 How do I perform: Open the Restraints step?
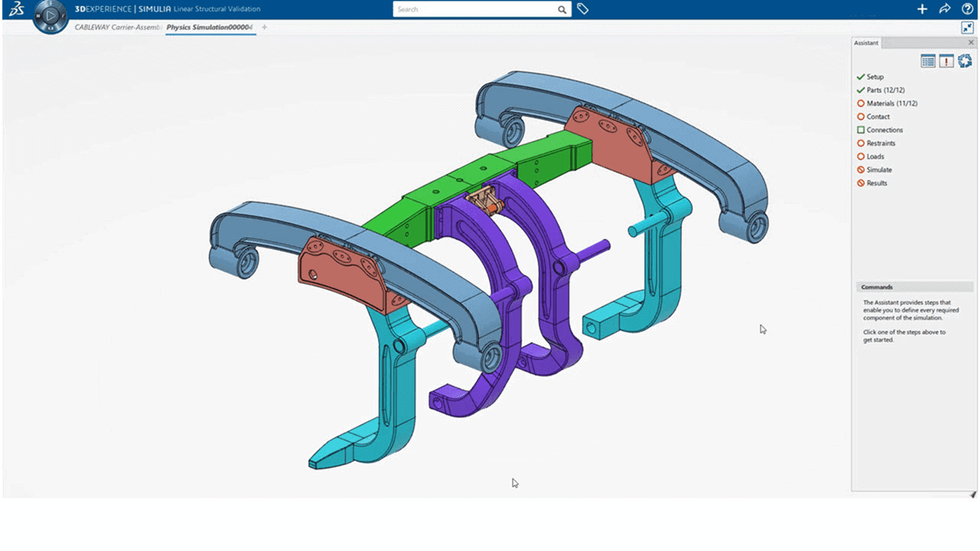pyautogui.click(x=880, y=143)
